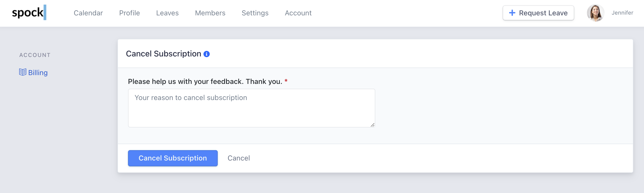Click the Jennifer username label

(x=622, y=13)
